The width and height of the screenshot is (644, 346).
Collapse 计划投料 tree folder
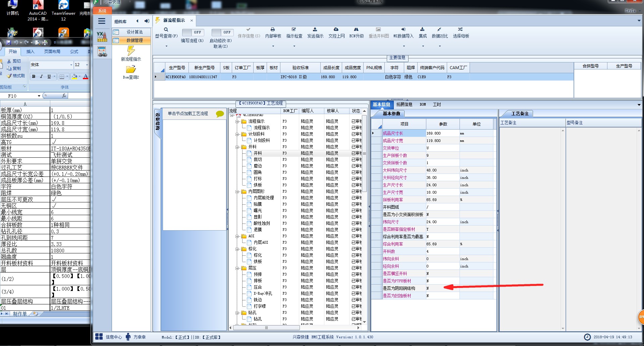237,134
